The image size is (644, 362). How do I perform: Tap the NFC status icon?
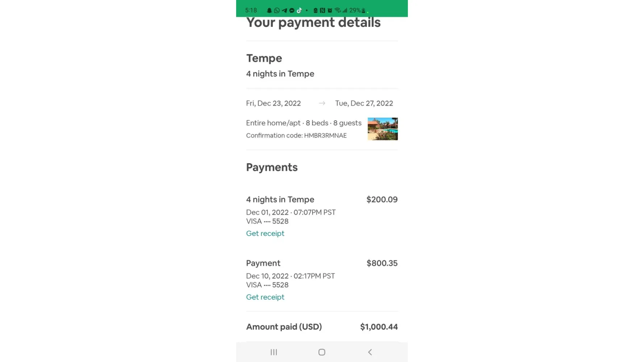[x=322, y=10]
